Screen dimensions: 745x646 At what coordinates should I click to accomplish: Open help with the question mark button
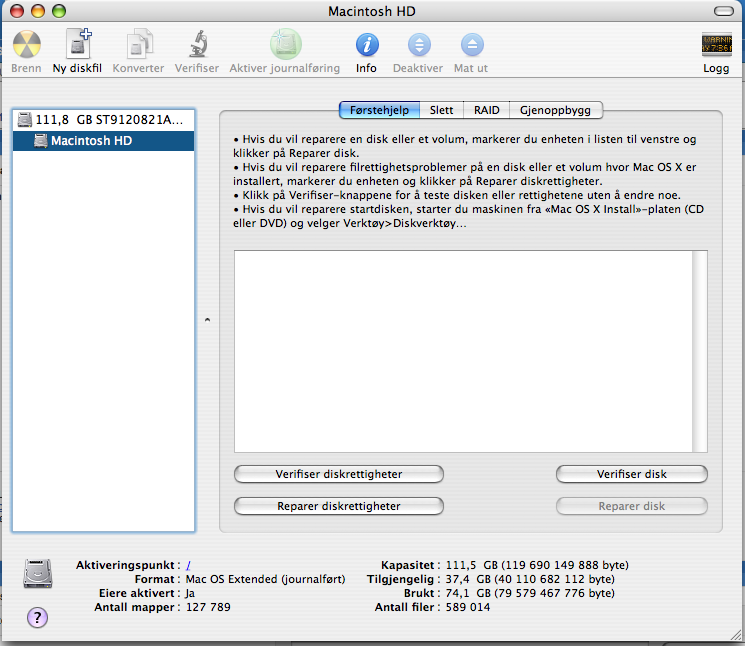pos(37,617)
